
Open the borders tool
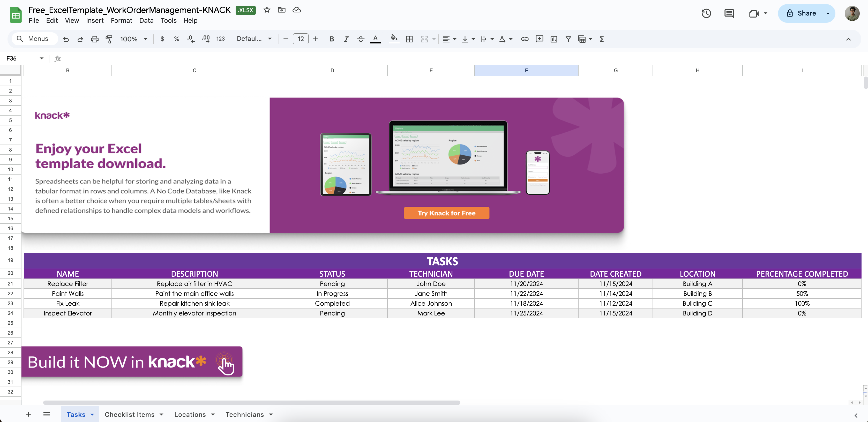coord(409,39)
